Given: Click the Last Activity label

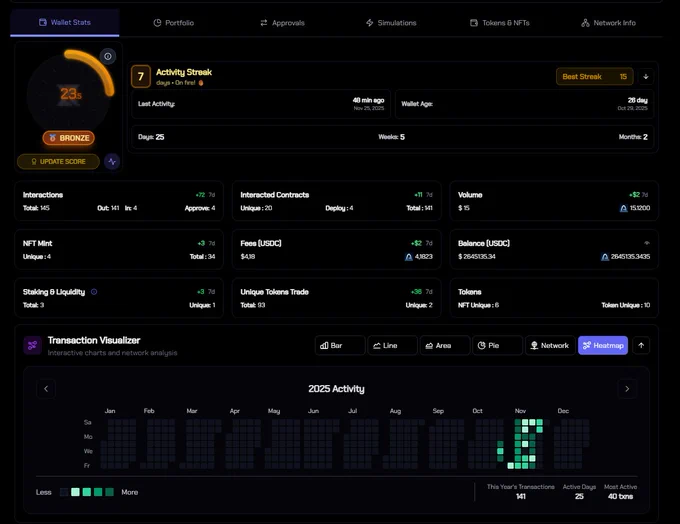Looking at the screenshot, I should tap(156, 104).
